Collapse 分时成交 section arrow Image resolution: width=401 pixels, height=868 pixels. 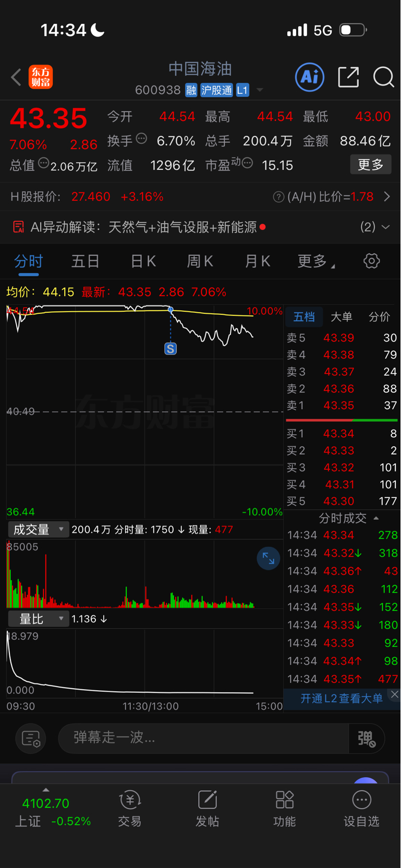tap(376, 518)
